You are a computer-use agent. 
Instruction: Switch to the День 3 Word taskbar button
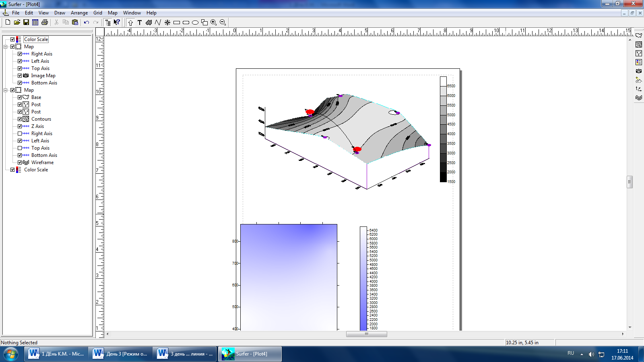[x=121, y=354]
